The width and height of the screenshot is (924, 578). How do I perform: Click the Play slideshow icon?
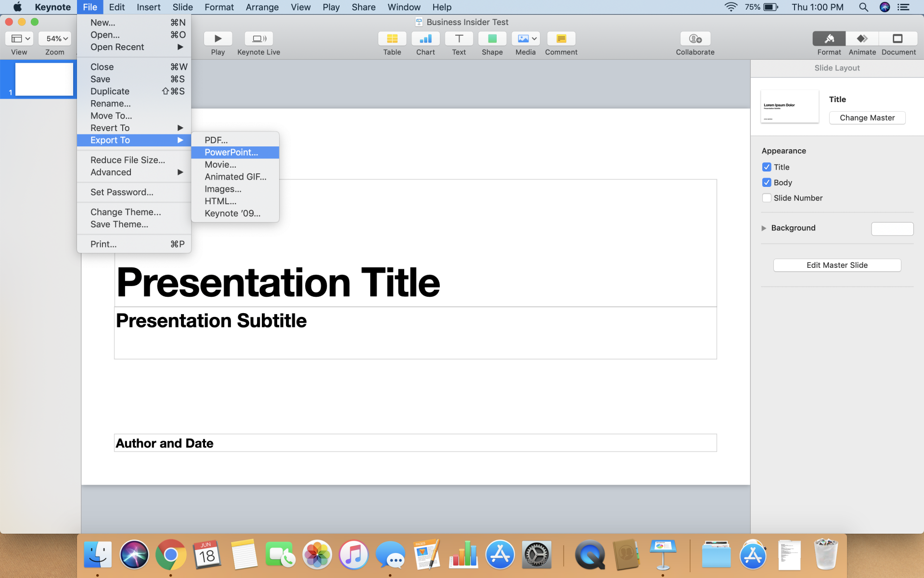click(218, 39)
